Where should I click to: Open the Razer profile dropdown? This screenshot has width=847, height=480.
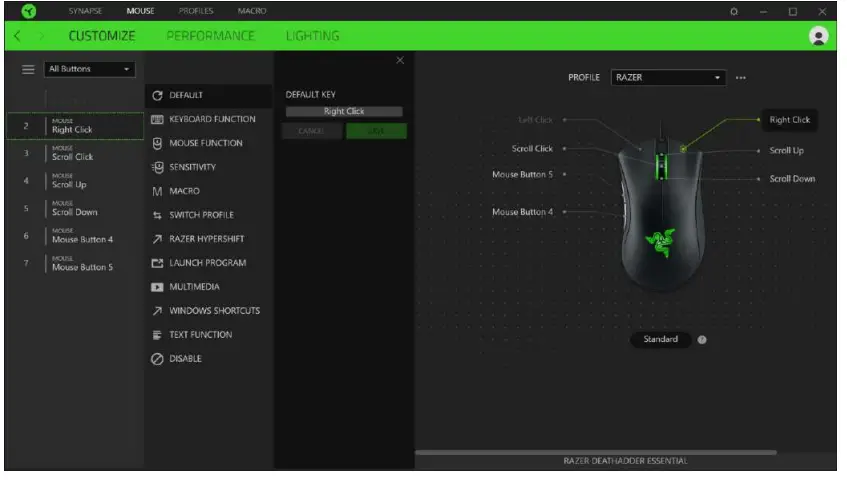(668, 78)
